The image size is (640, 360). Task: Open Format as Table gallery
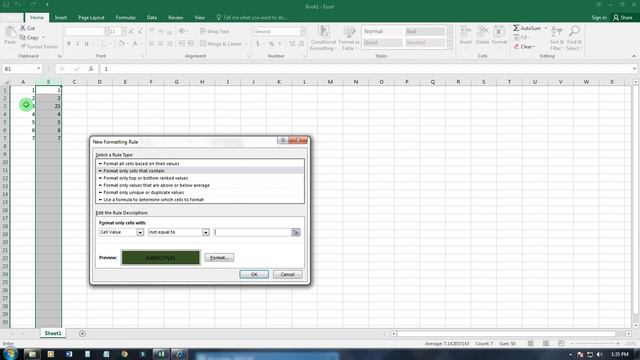coord(349,38)
